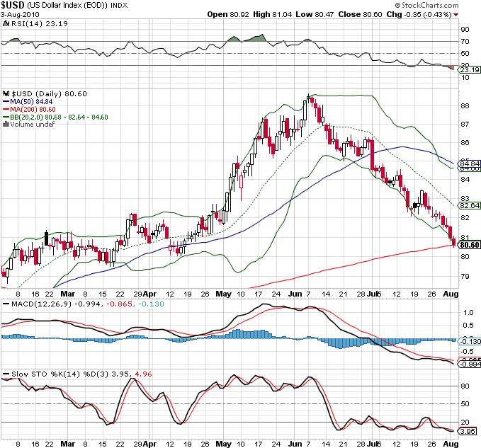Click the 'Mar' marker on price chart date axis

(67, 294)
